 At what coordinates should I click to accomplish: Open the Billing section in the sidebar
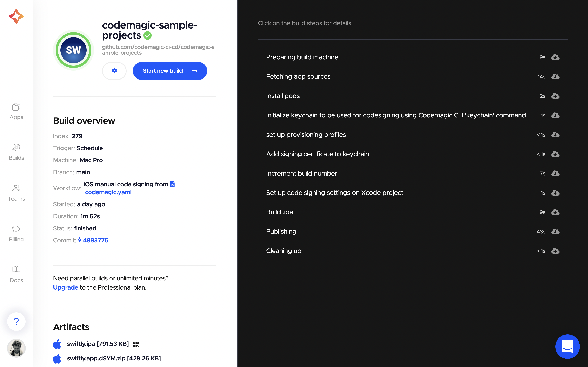pyautogui.click(x=16, y=233)
